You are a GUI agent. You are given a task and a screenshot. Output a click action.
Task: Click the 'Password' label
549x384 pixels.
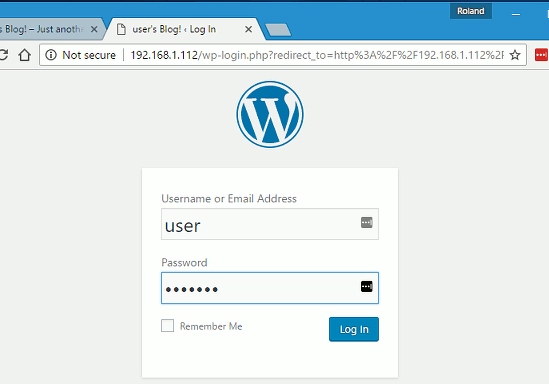[x=184, y=263]
